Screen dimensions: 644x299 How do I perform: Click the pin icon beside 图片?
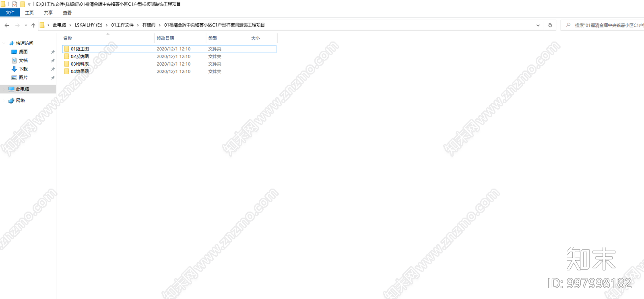(x=53, y=78)
